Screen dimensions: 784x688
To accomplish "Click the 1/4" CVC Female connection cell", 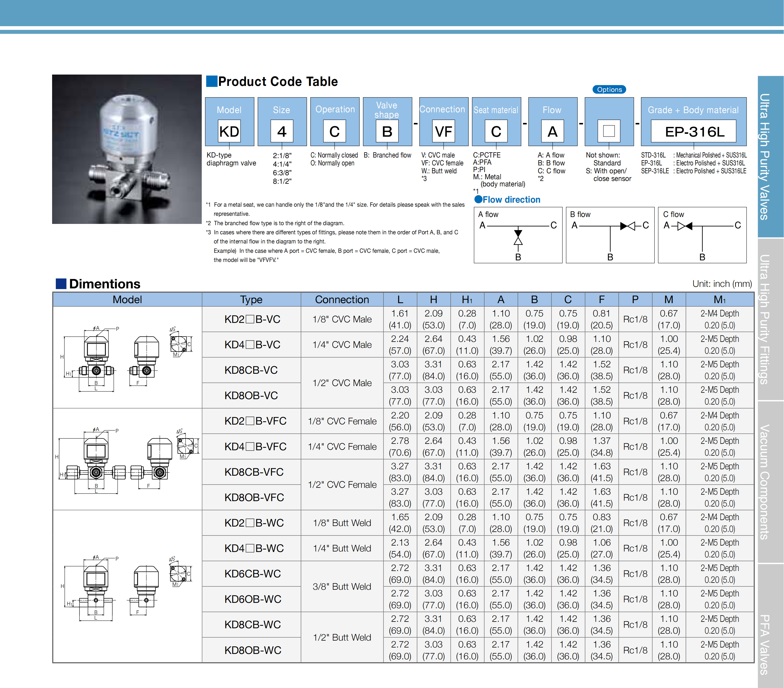I will pos(342,446).
